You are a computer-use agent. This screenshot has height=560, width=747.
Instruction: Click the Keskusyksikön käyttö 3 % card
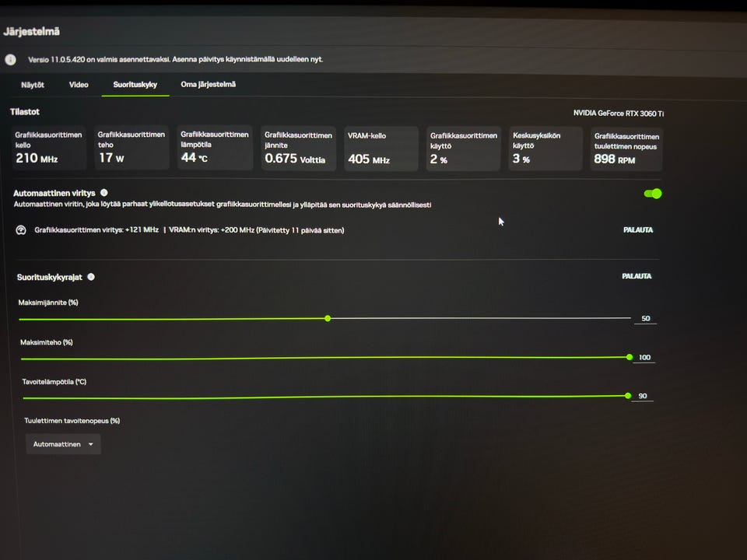[546, 149]
